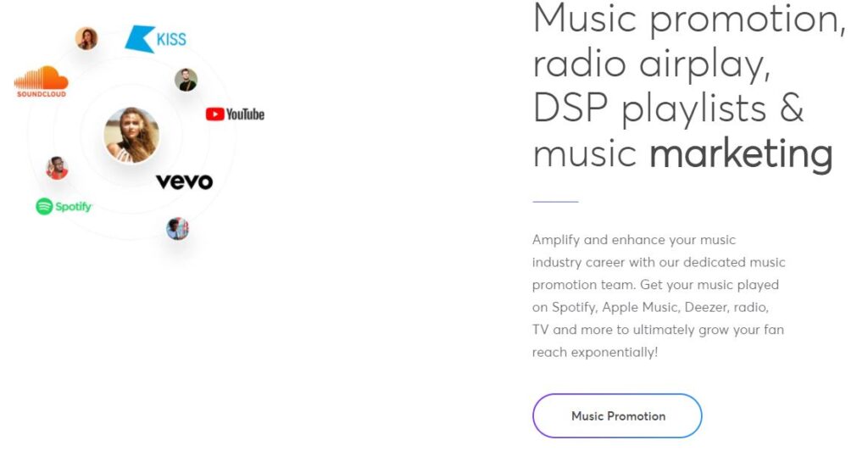
Task: Click the orange SoundCloud cloud icon
Action: [x=42, y=77]
